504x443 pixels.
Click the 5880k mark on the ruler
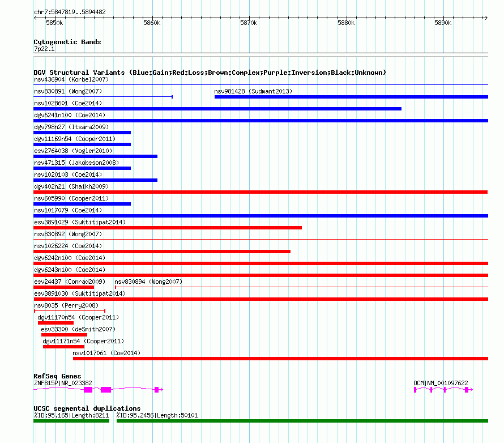(347, 23)
